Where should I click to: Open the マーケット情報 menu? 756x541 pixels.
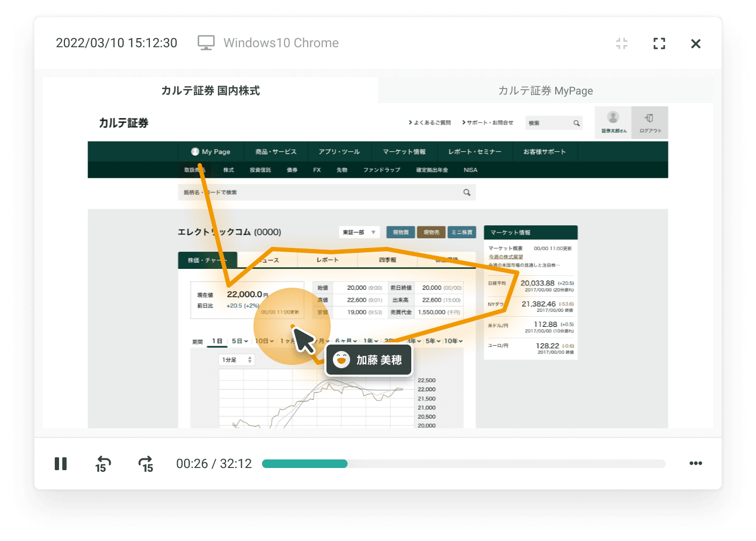pyautogui.click(x=404, y=152)
